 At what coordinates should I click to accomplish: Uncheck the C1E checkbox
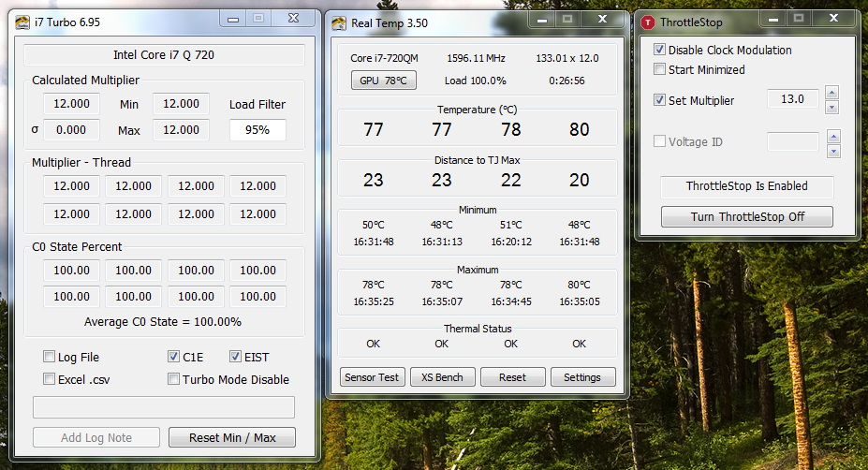pos(173,357)
